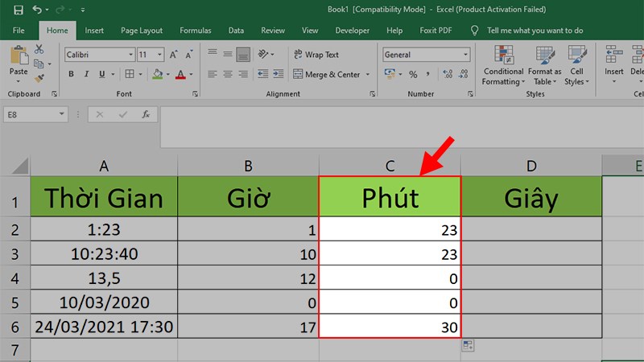Open the General number format dropdown
The image size is (644, 362).
click(x=465, y=55)
